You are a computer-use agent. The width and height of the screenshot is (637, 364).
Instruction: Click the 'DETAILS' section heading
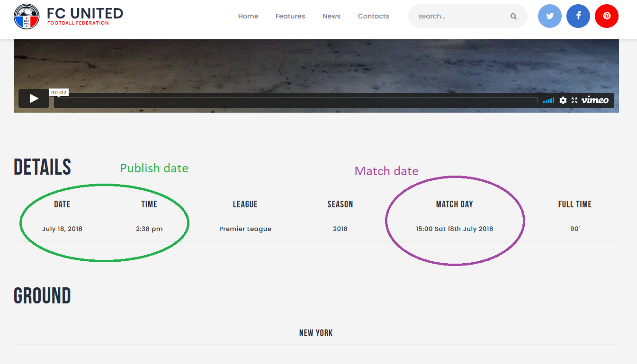point(43,167)
